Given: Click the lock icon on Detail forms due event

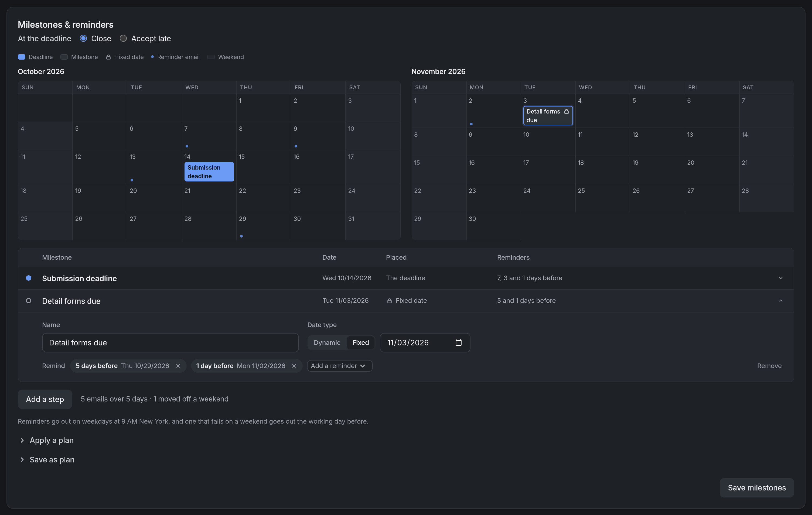Looking at the screenshot, I should [x=566, y=112].
